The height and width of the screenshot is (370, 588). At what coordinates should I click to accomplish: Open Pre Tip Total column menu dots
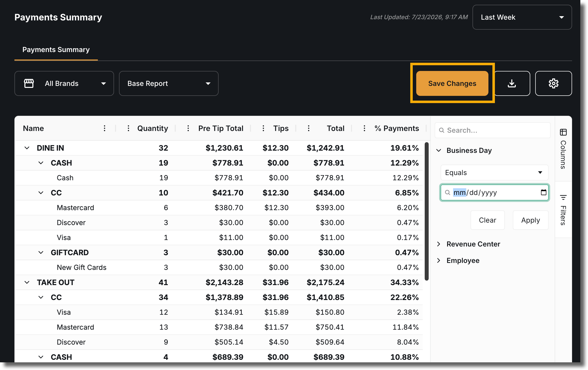[188, 128]
